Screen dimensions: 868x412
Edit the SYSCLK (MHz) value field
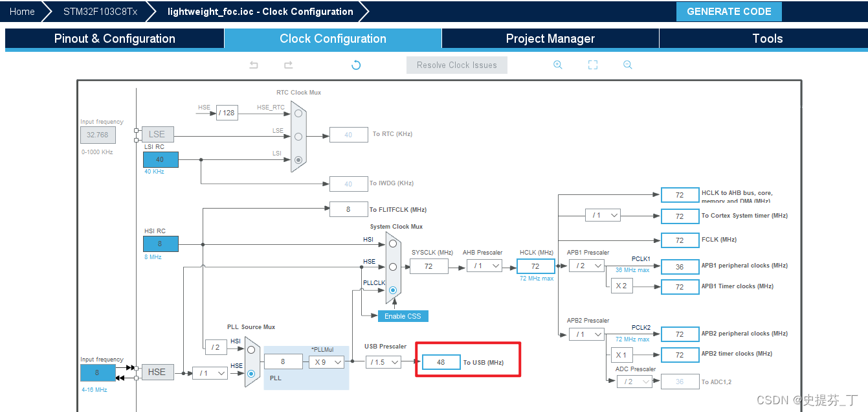tap(428, 266)
